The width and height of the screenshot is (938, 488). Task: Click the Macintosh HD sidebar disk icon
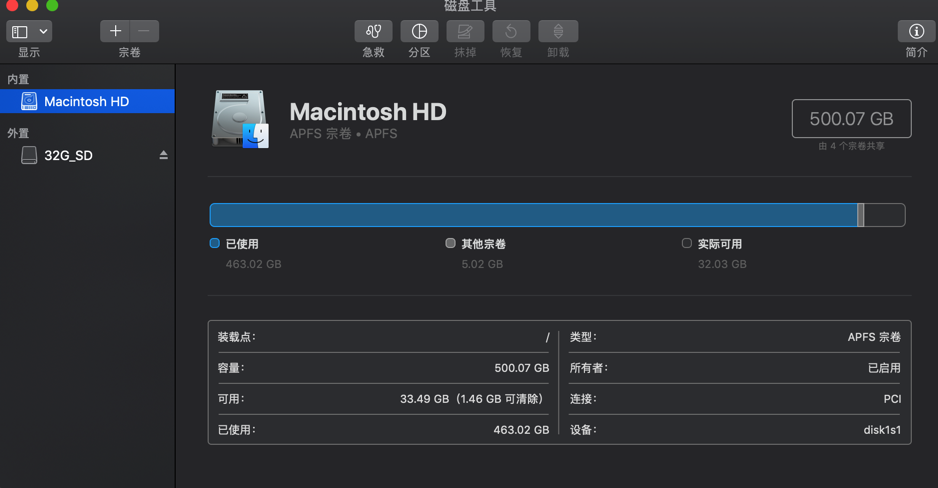click(29, 101)
